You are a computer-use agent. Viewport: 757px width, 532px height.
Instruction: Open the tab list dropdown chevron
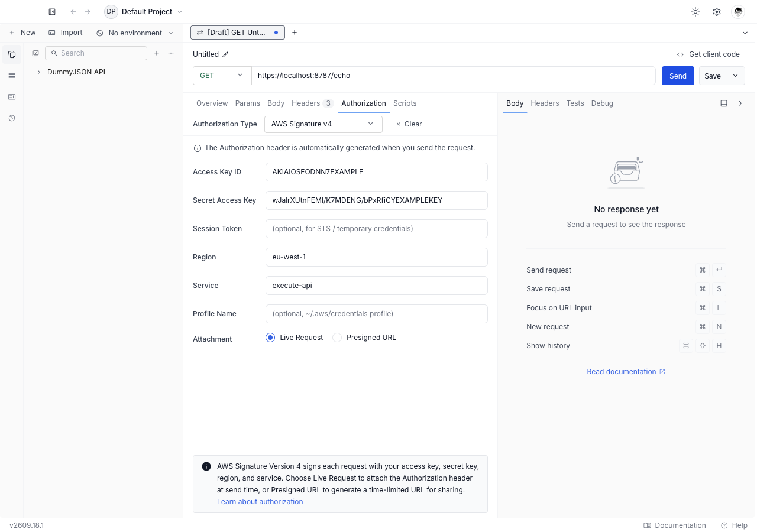tap(745, 33)
